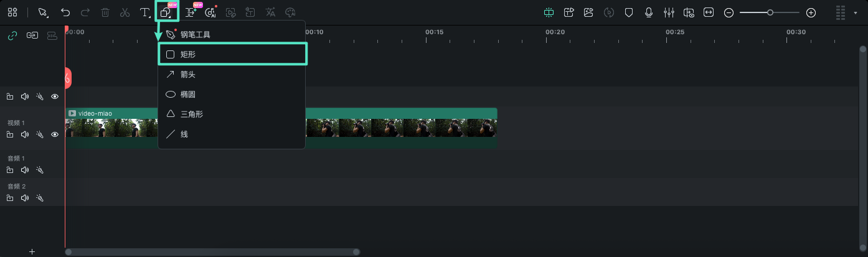Viewport: 868px width, 257px height.
Task: Click the undo arrow in the toolbar
Action: pos(65,12)
